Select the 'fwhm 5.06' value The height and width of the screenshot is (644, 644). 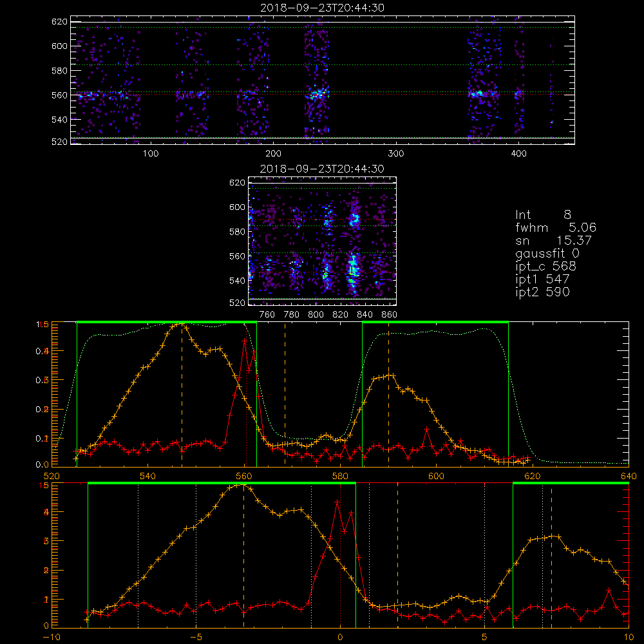556,227
